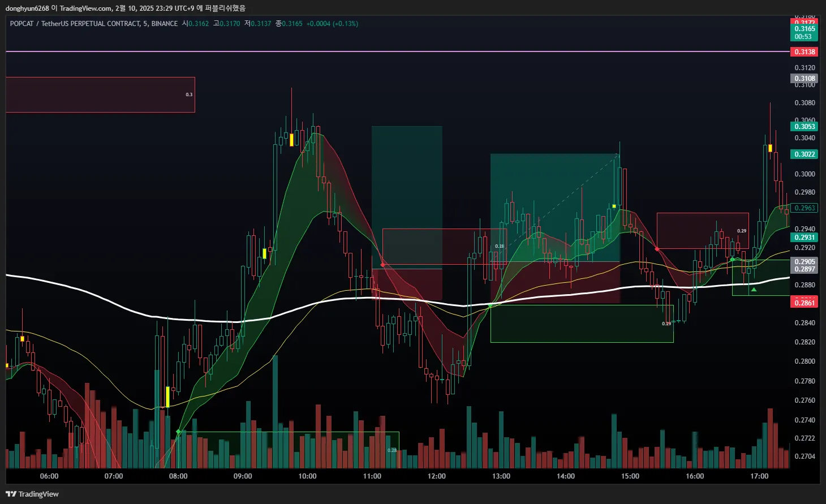Click the 09:00 time axis label
826x504 pixels.
coord(243,476)
